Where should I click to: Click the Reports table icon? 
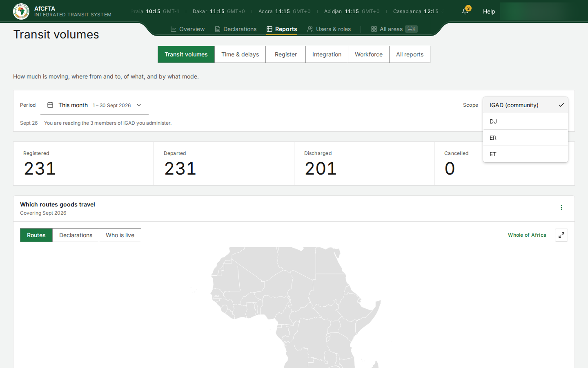(x=269, y=29)
